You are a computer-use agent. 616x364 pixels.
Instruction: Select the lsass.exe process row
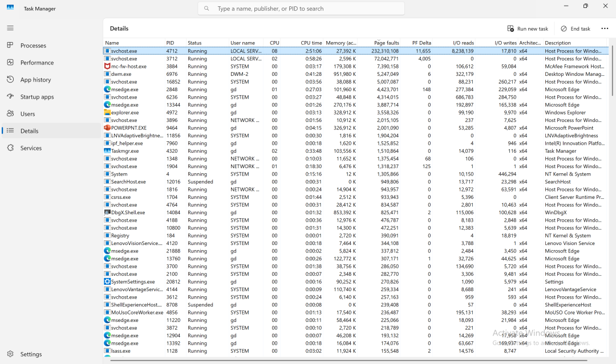[x=356, y=351]
